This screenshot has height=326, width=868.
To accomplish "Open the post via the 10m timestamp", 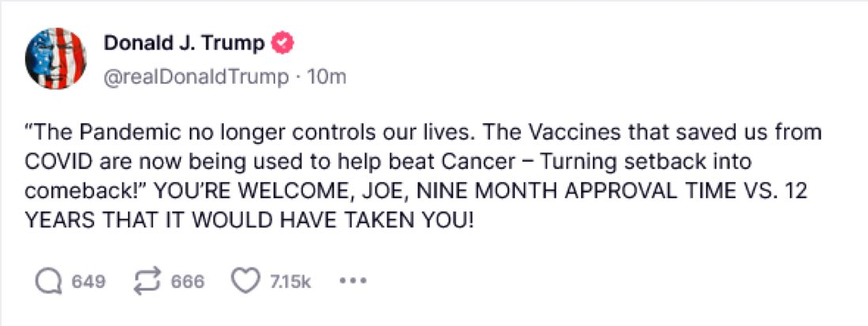I will (x=326, y=77).
